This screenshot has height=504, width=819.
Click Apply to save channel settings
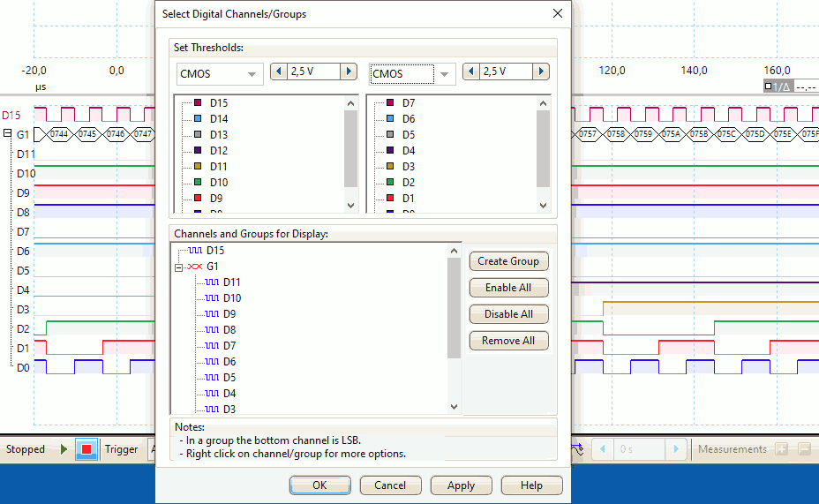461,485
